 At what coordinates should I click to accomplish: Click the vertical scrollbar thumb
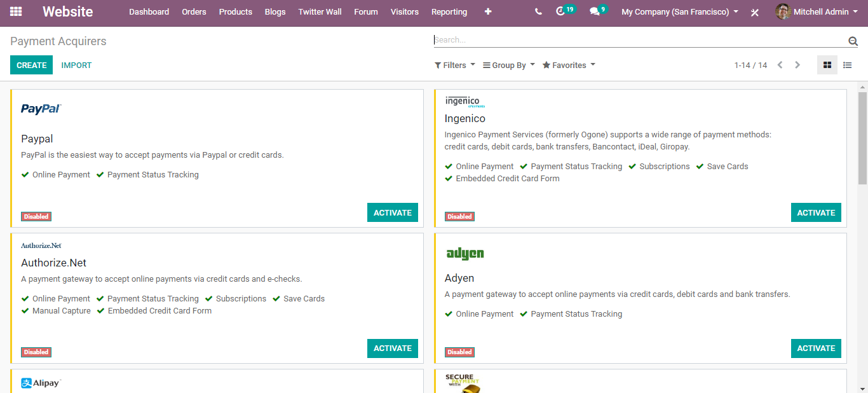point(862,137)
